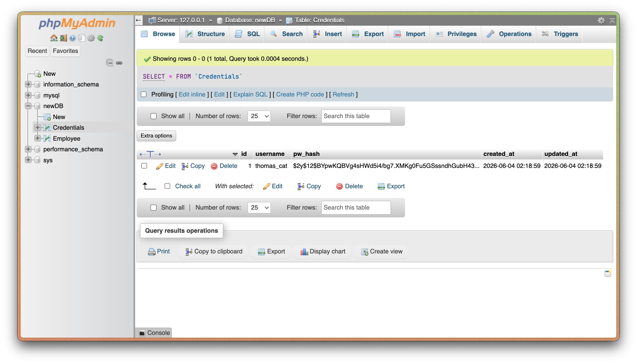Click With selected Copy icon
The image size is (637, 364).
pyautogui.click(x=301, y=186)
